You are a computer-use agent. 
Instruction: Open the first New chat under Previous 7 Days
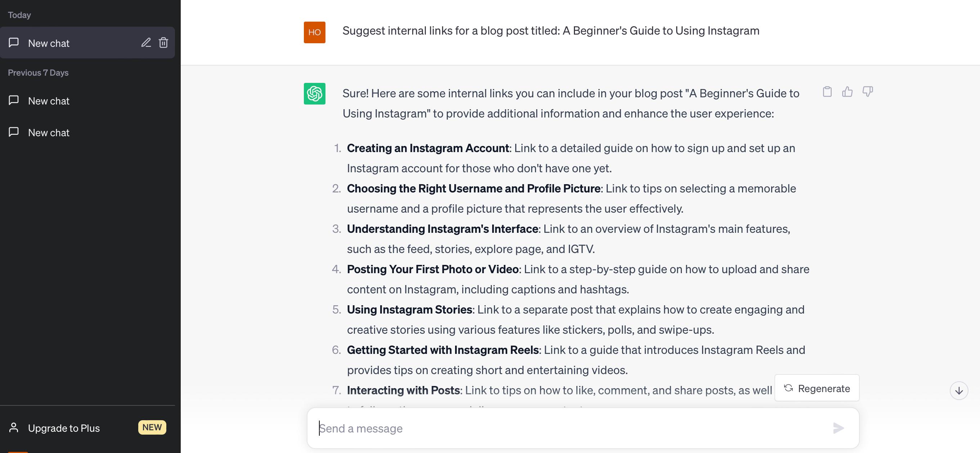click(x=48, y=101)
